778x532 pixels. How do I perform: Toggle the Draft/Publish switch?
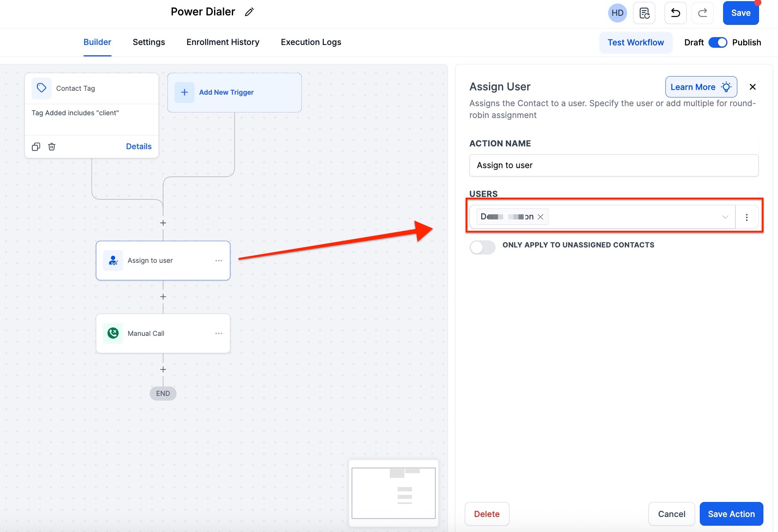(x=718, y=43)
